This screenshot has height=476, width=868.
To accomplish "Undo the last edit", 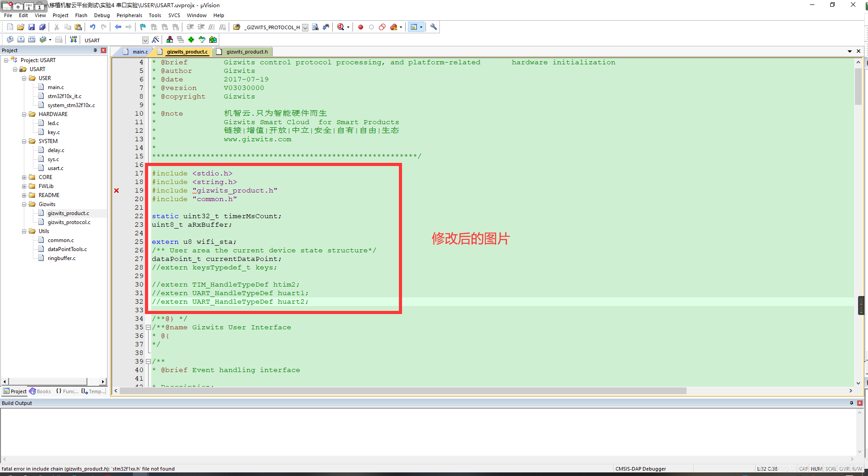I will click(92, 27).
